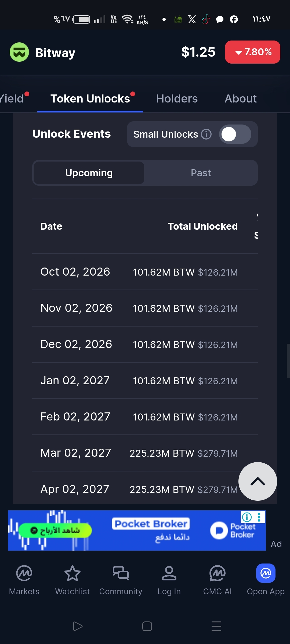
Task: Open the Pocket Broker ad banner
Action: tap(137, 530)
